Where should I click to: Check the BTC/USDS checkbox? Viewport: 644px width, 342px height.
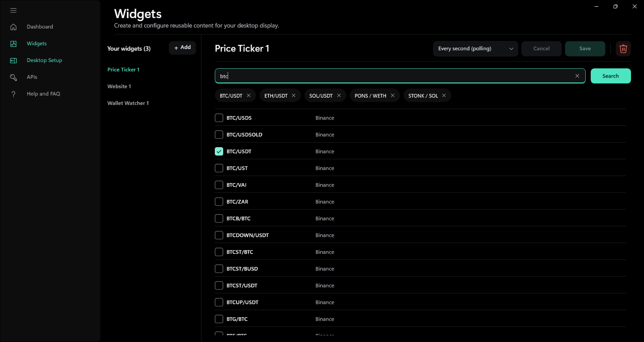[x=219, y=118]
